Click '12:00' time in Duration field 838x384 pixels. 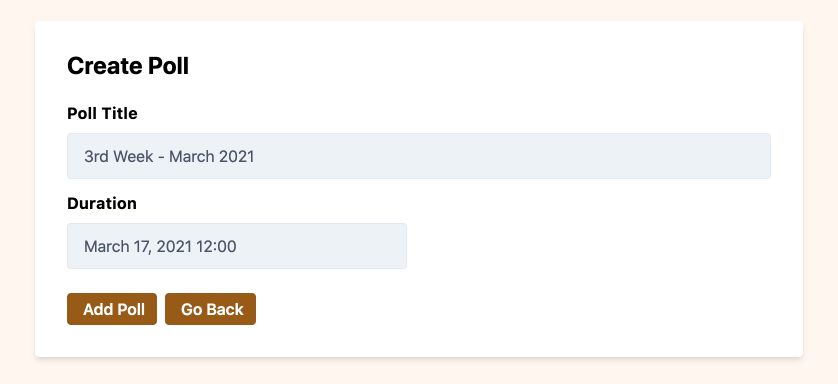tap(216, 246)
